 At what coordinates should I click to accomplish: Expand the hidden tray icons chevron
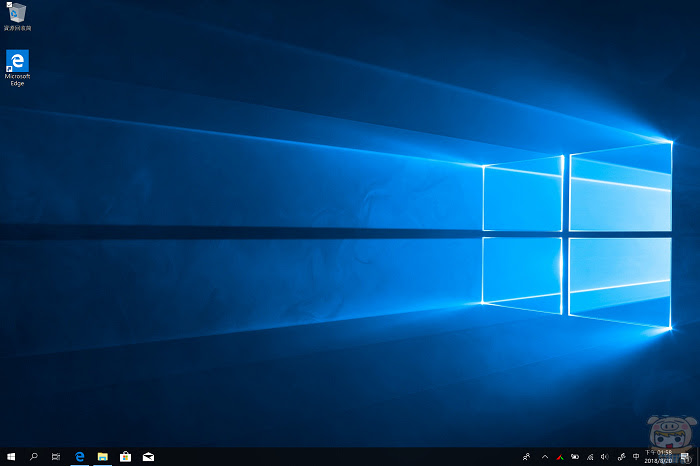[x=545, y=457]
